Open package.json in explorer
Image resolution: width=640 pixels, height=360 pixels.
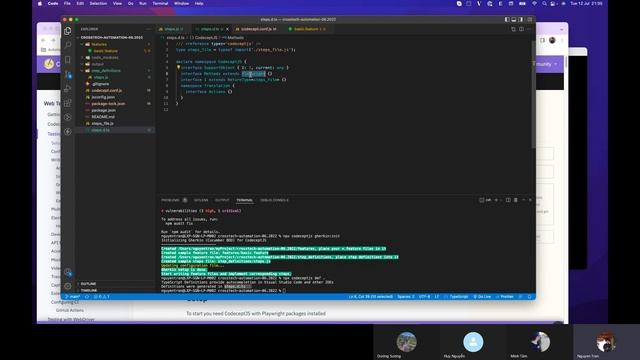[103, 110]
